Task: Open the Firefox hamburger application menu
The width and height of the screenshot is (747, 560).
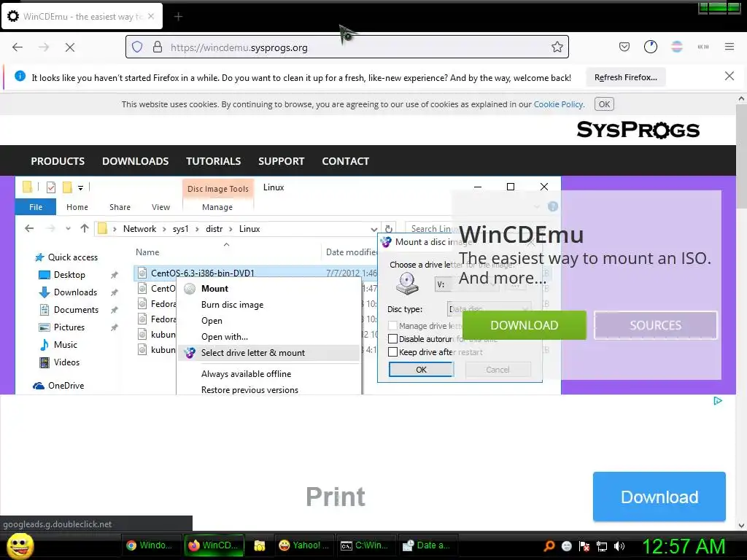Action: tap(729, 47)
